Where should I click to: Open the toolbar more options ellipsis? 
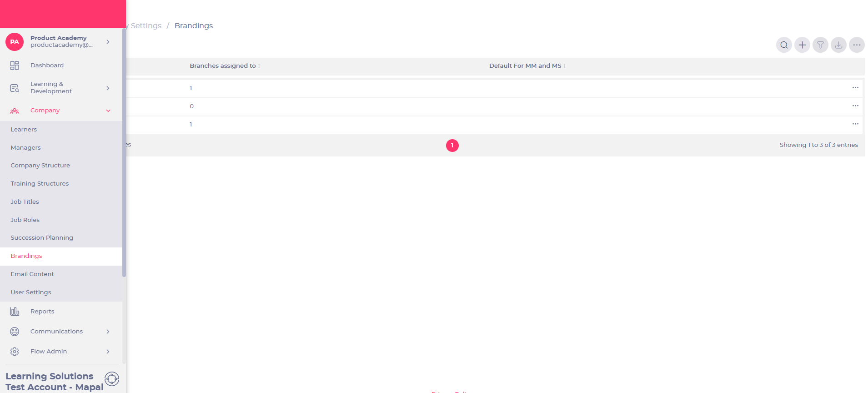[x=857, y=45]
